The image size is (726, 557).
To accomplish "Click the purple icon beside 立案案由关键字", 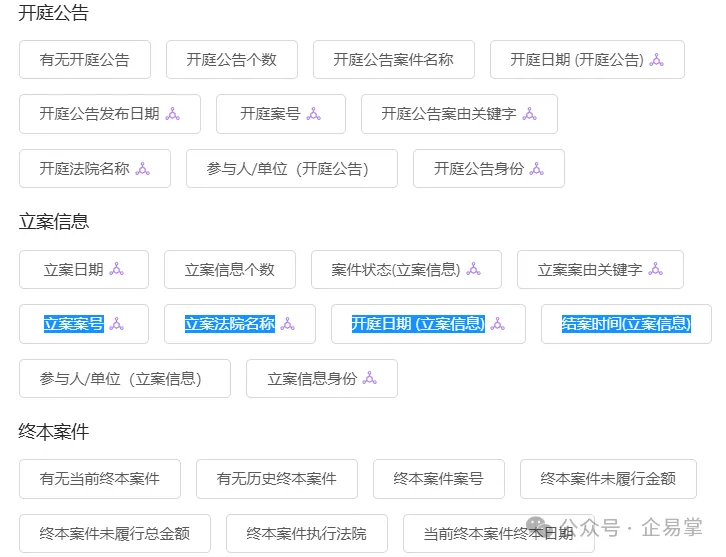I will coord(656,269).
